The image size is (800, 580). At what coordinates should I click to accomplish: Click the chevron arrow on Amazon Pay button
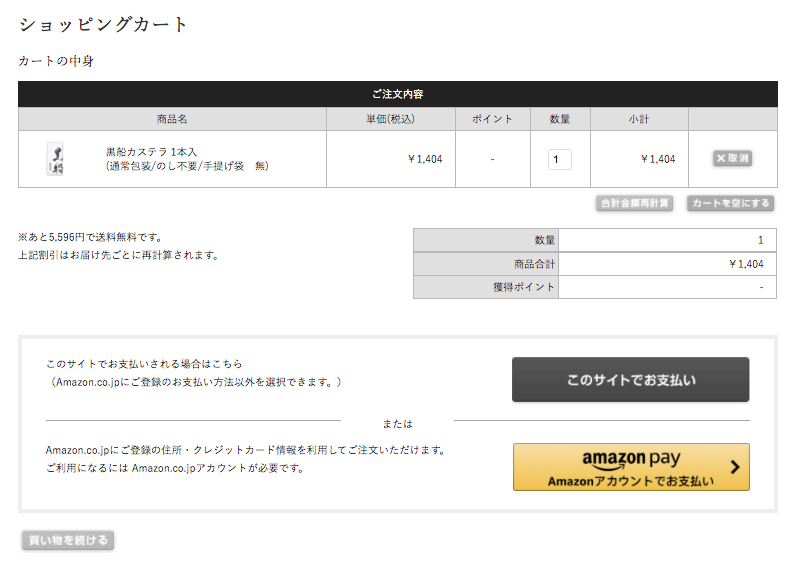click(x=735, y=467)
